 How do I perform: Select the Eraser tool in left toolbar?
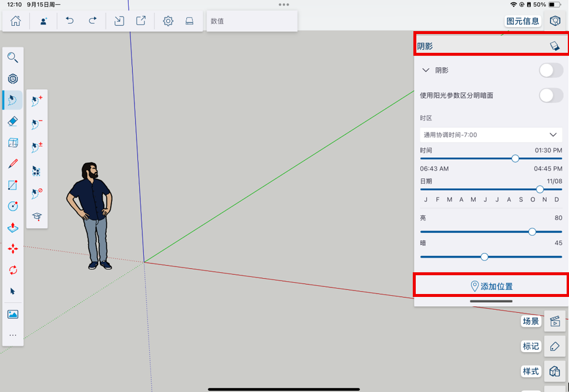click(x=13, y=121)
